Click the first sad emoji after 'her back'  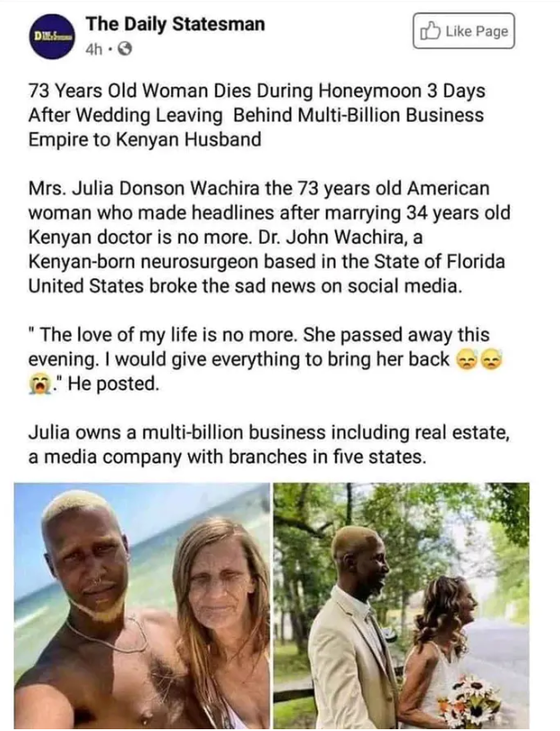point(463,360)
